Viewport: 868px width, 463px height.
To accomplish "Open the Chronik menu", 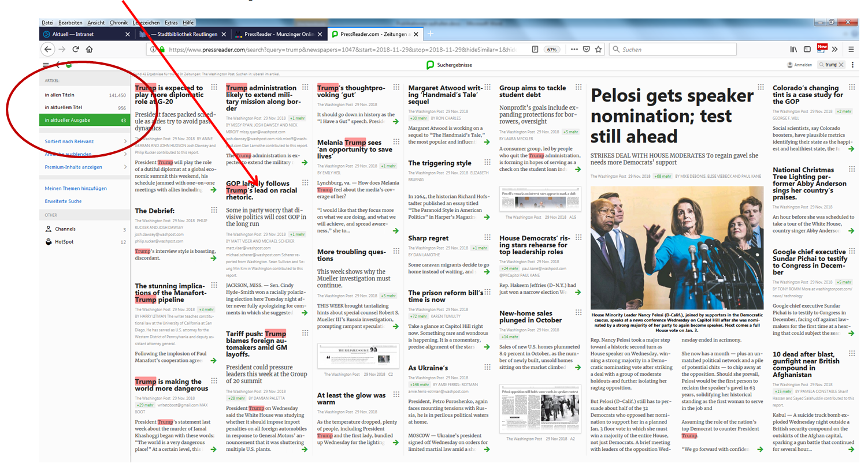I will click(x=118, y=23).
